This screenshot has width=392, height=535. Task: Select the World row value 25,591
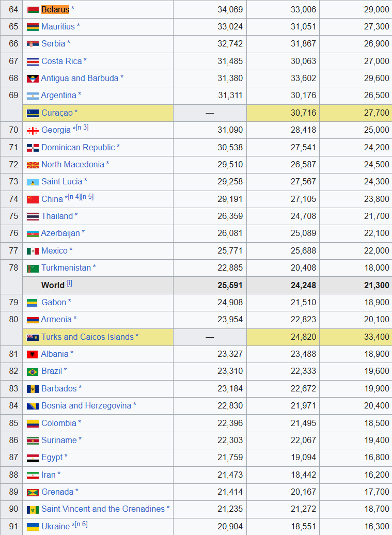click(230, 285)
